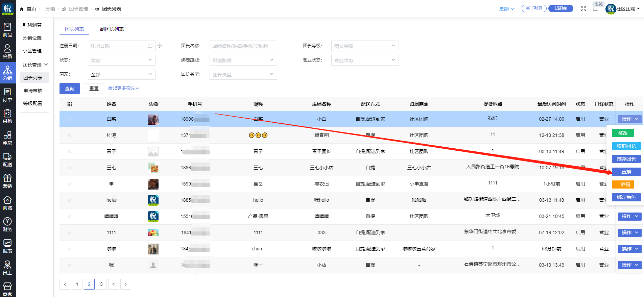Open avatar image of 白菜 row
Viewport: 644px width, 297px height.
tap(153, 119)
